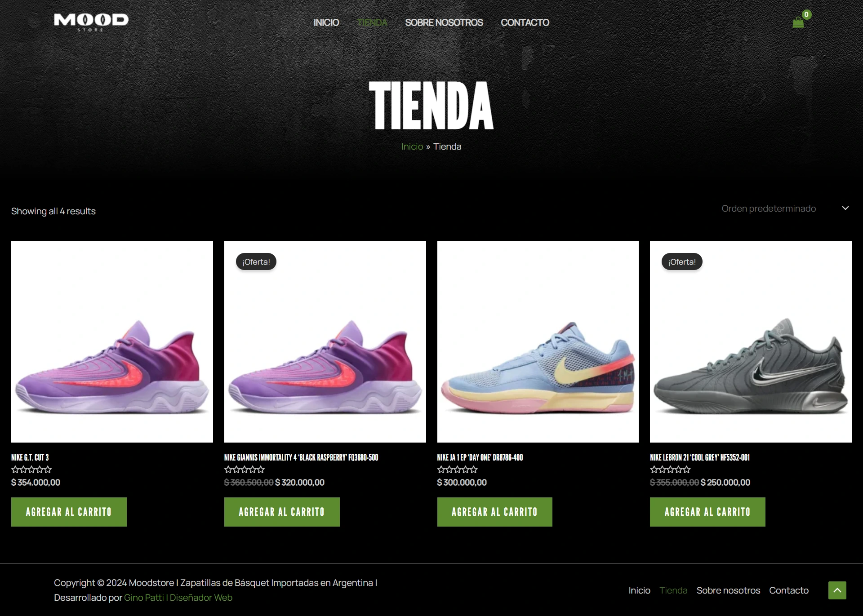Click the Mood Store logo
Image resolution: width=863 pixels, height=616 pixels.
(x=91, y=22)
